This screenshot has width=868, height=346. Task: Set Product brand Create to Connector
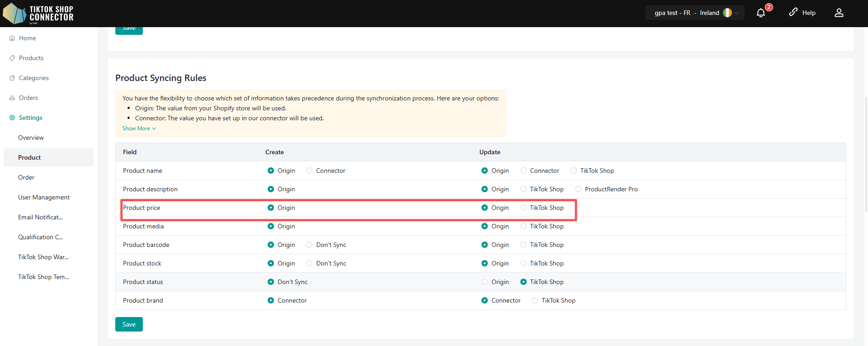pyautogui.click(x=271, y=300)
